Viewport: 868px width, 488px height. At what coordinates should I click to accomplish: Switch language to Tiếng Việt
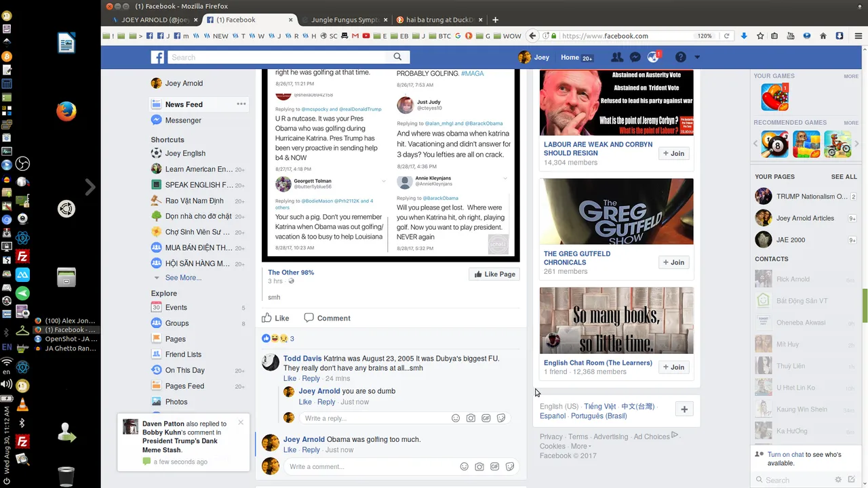(600, 407)
